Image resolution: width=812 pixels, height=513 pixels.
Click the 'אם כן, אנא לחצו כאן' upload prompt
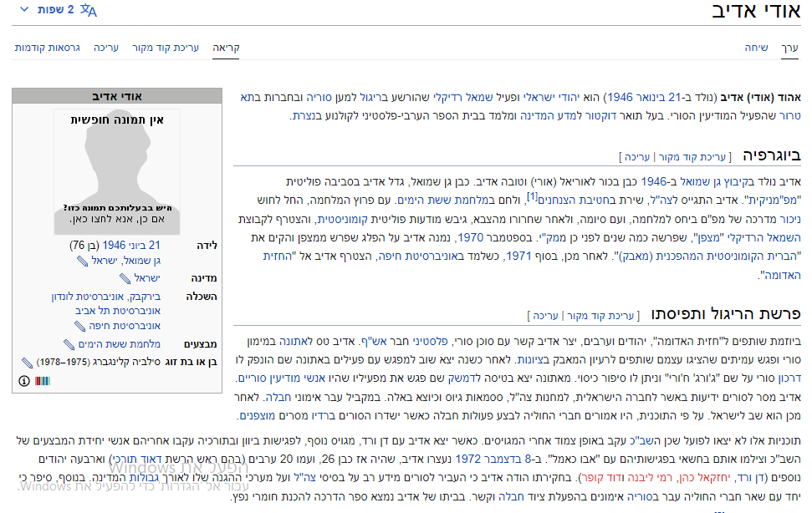(x=117, y=219)
